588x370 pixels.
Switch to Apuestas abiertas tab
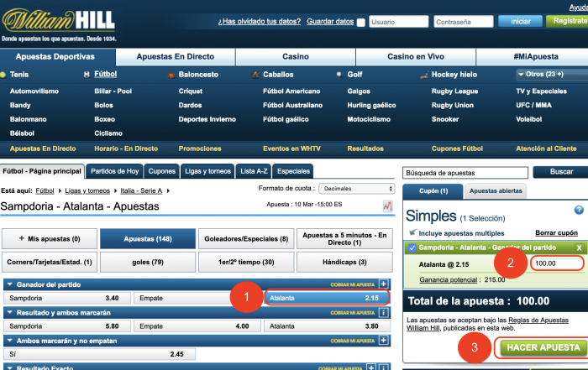tap(496, 191)
